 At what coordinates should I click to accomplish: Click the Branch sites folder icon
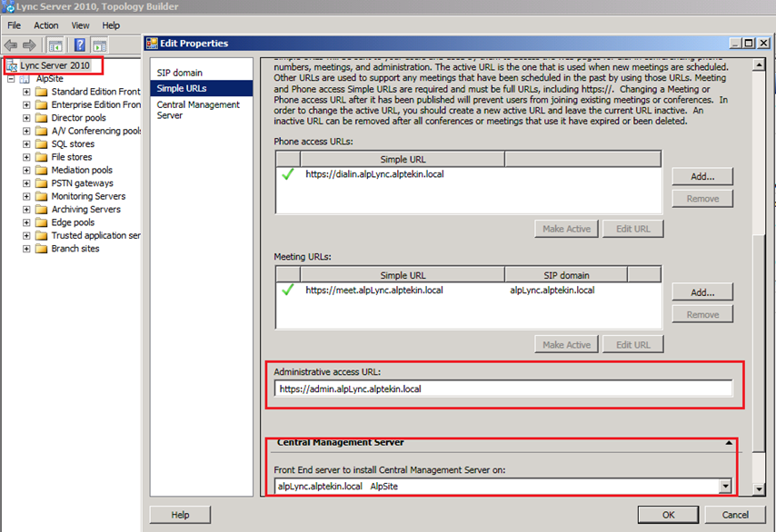42,249
